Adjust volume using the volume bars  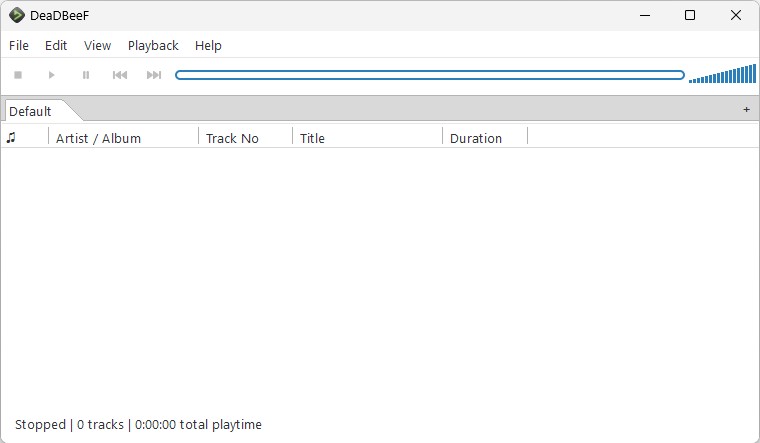coord(722,74)
